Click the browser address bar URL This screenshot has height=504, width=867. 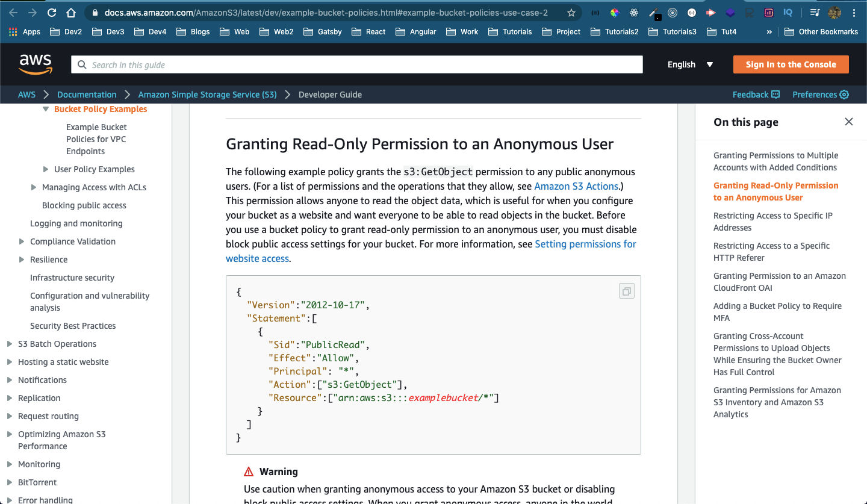click(326, 13)
